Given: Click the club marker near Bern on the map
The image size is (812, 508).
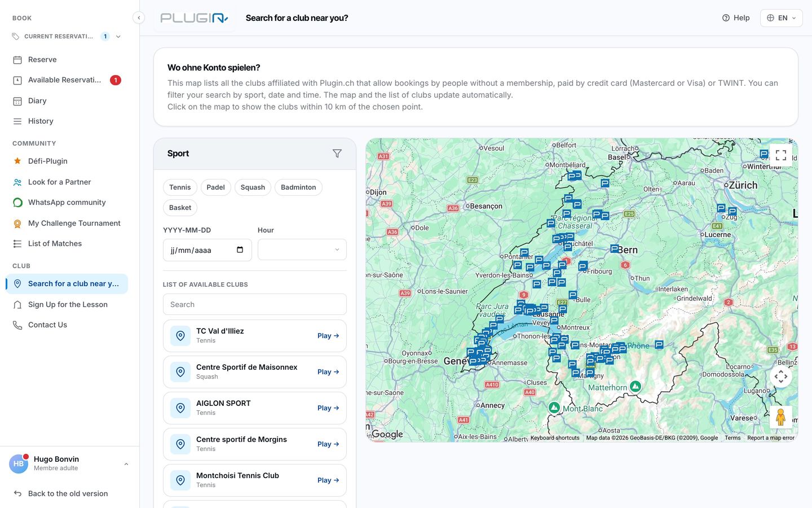Looking at the screenshot, I should [614, 248].
